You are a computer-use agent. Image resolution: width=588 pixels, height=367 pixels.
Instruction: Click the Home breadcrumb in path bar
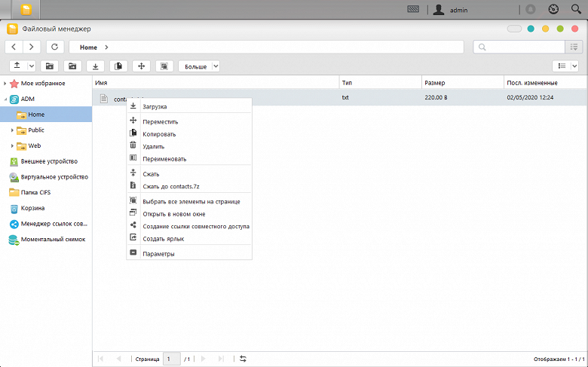[88, 47]
